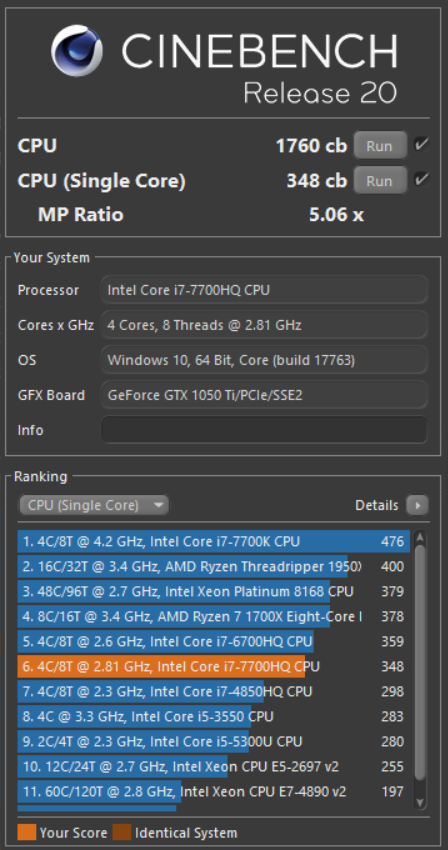This screenshot has height=850, width=448.
Task: Select ranking row 4 AMD Ryzen 7 1700X
Action: pyautogui.click(x=214, y=616)
